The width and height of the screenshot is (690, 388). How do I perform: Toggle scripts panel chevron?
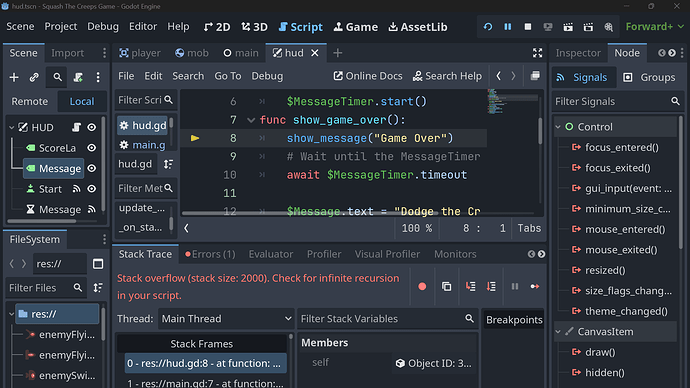pos(187,228)
